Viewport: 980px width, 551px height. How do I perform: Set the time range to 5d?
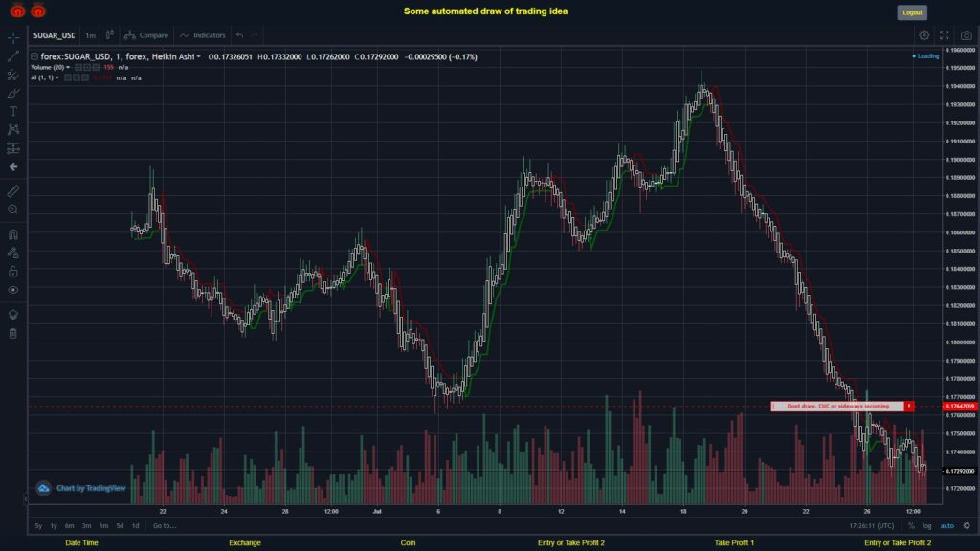coord(120,525)
